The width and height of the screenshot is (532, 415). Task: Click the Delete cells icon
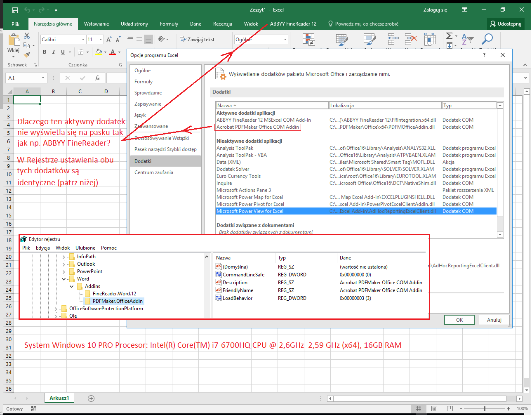click(411, 40)
